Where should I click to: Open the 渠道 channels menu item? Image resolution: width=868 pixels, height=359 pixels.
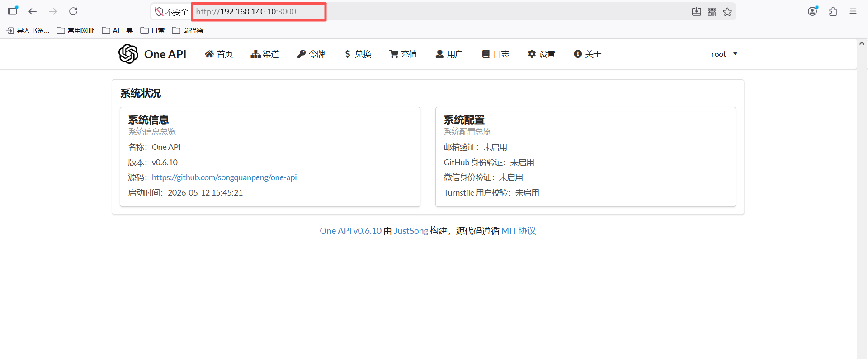pos(265,54)
